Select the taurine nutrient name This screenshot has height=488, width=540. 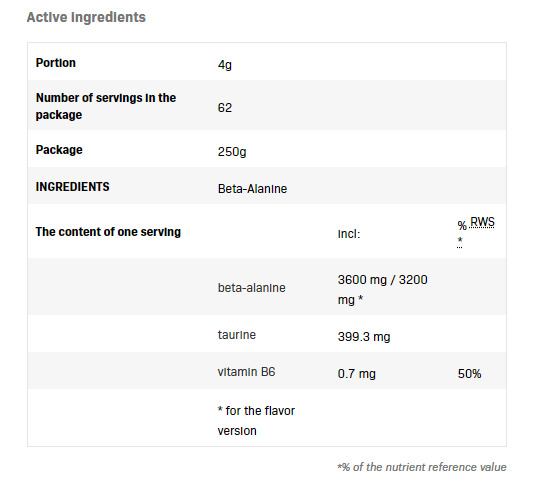[237, 335]
